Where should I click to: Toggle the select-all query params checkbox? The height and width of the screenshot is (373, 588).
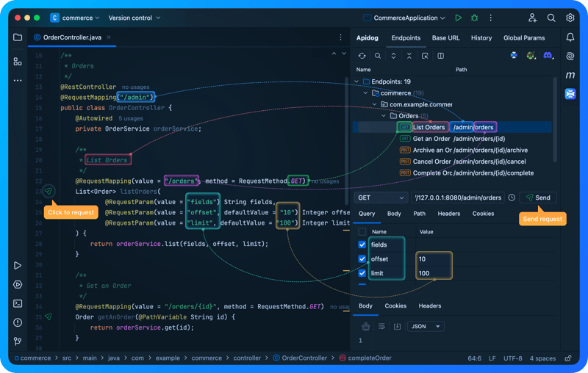pos(362,231)
